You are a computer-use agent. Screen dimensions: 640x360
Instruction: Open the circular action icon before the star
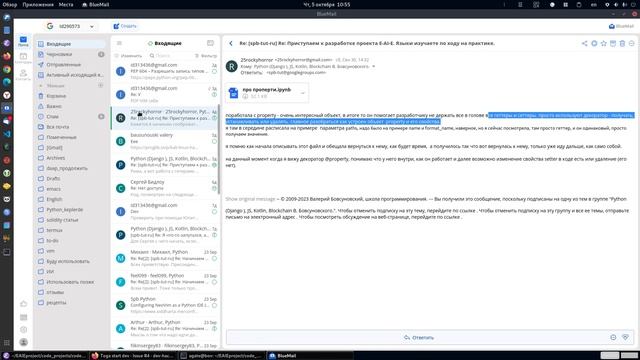pyautogui.click(x=594, y=43)
